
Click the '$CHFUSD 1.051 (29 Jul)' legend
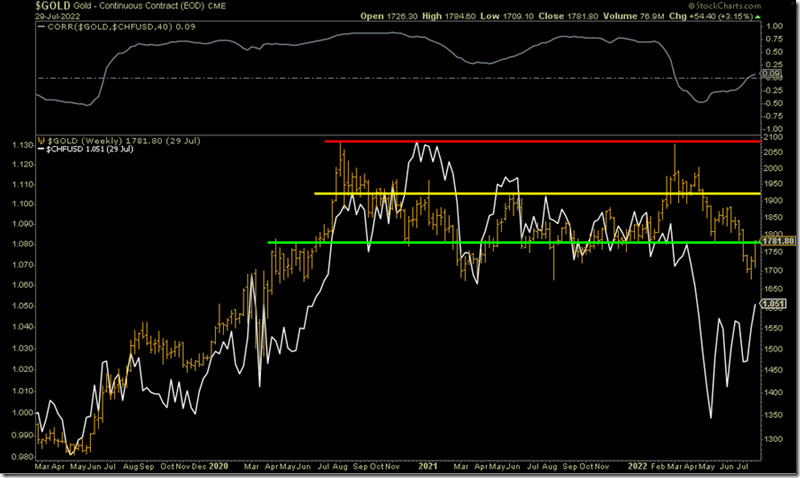[x=86, y=149]
